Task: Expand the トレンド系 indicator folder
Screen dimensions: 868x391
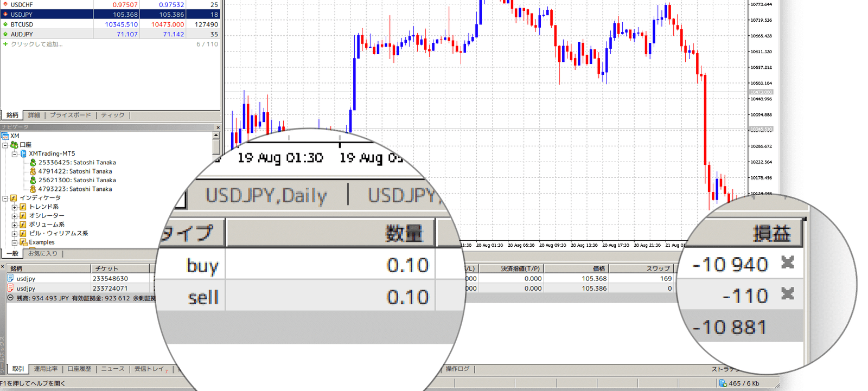Action: (x=15, y=207)
